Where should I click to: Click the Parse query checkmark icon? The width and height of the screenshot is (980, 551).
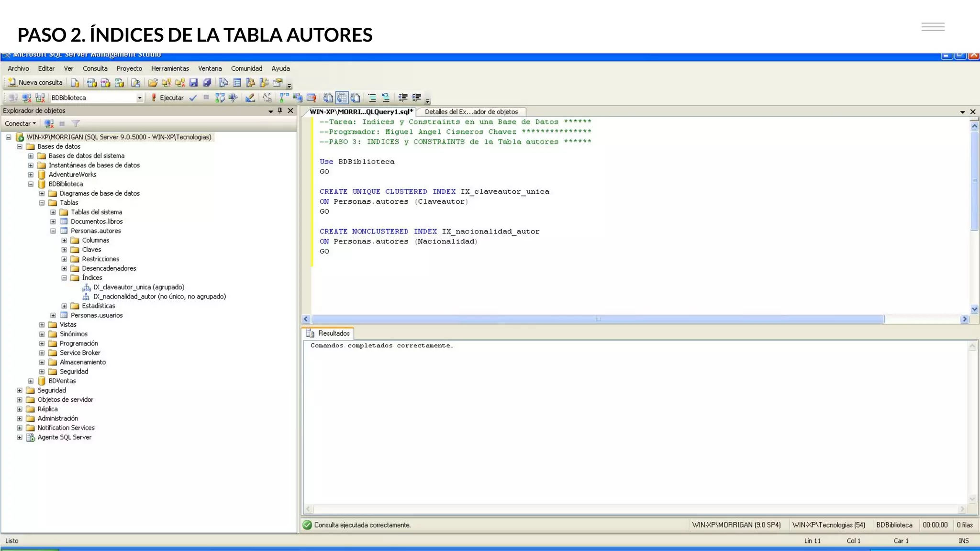click(193, 98)
